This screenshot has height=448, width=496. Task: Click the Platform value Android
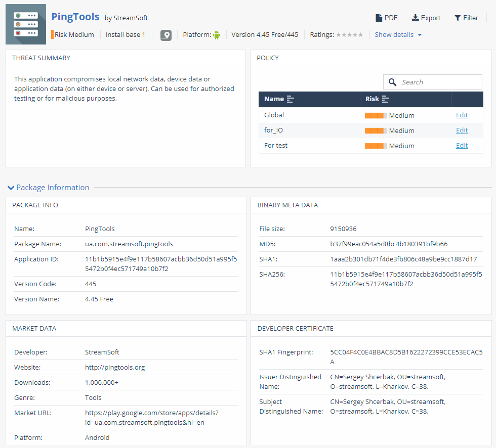coord(97,437)
